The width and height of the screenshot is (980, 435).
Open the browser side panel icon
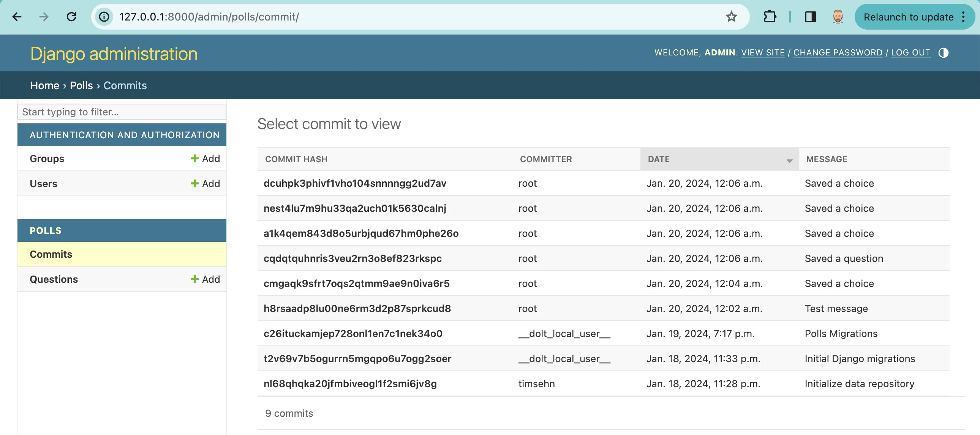tap(810, 17)
